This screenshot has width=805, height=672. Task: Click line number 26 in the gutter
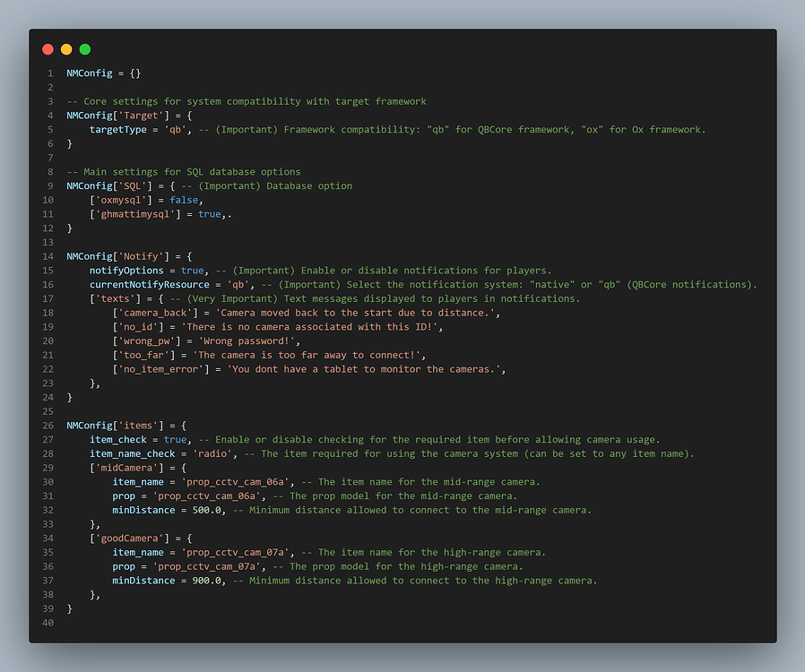click(x=48, y=426)
